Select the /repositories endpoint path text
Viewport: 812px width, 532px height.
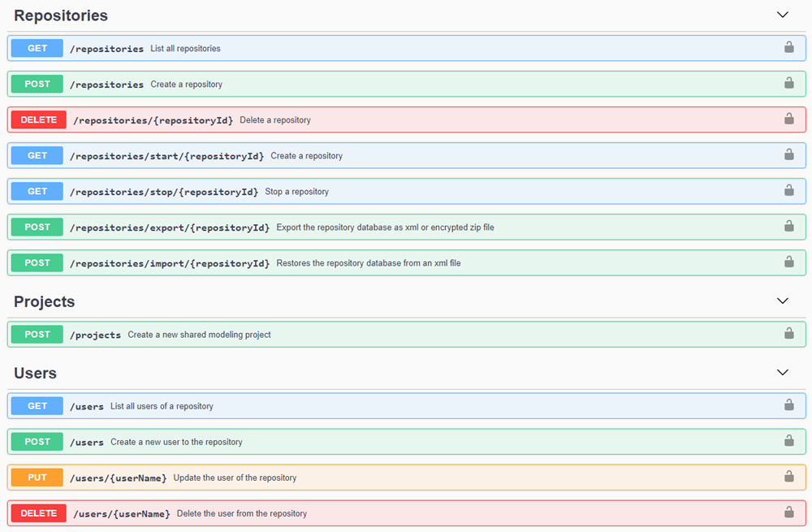coord(106,48)
